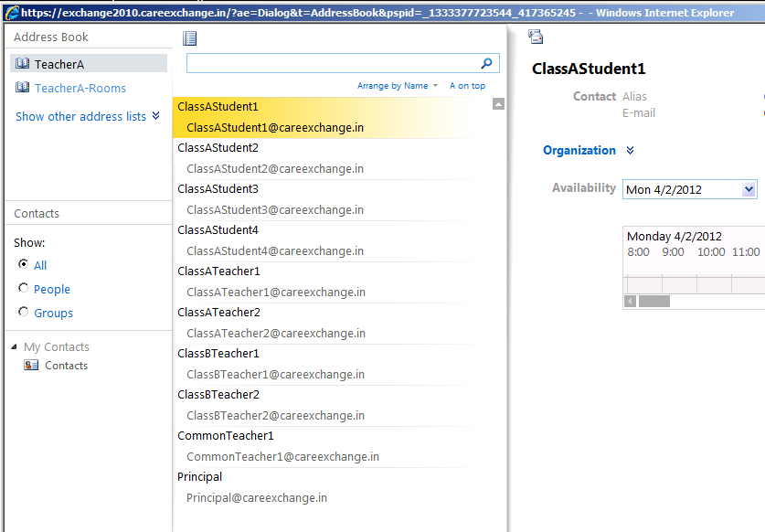
Task: Open the TeacherA-Rooms address list
Action: click(80, 88)
